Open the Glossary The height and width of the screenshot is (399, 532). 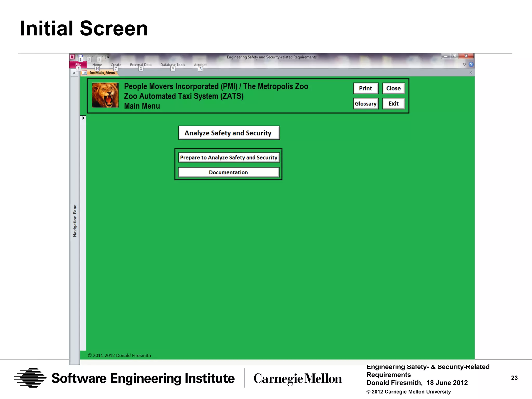tap(365, 104)
